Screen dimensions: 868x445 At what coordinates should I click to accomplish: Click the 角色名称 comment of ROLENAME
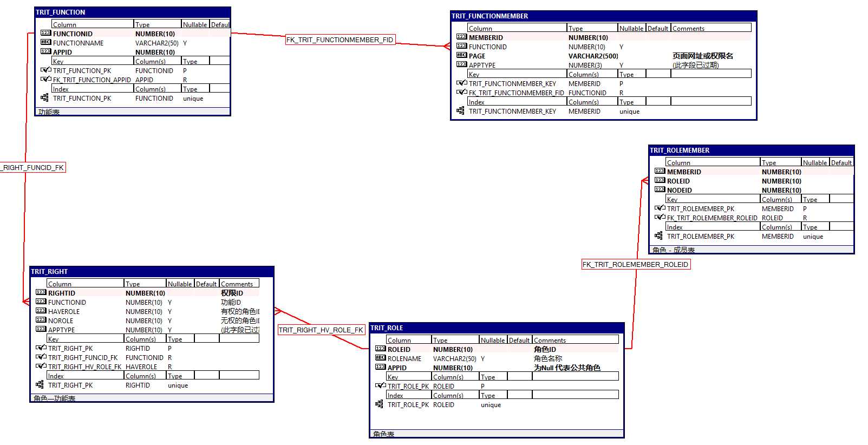[548, 358]
